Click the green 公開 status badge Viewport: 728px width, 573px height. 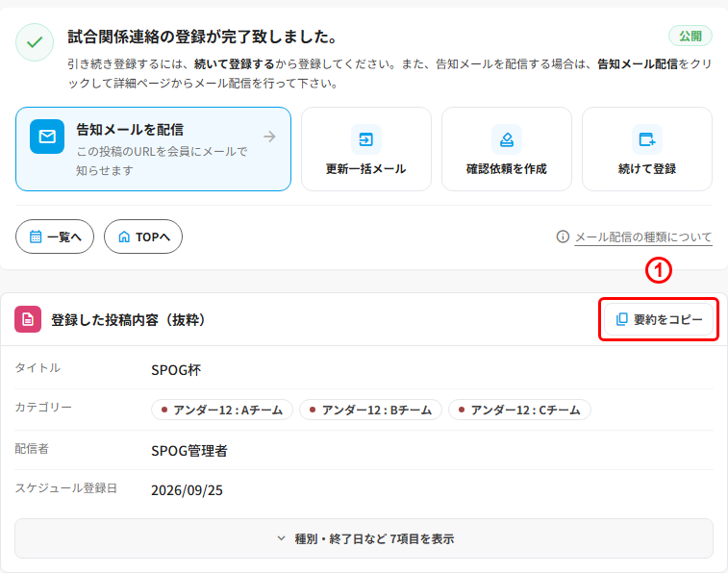tap(690, 36)
